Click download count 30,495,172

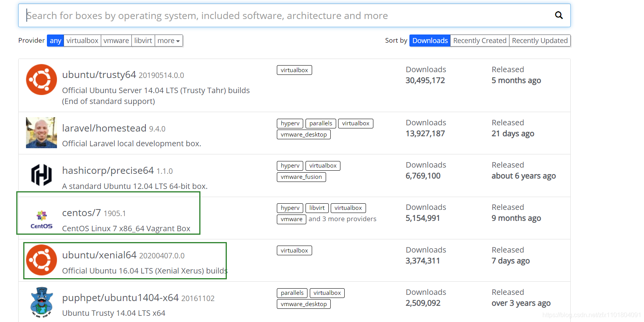coord(425,80)
